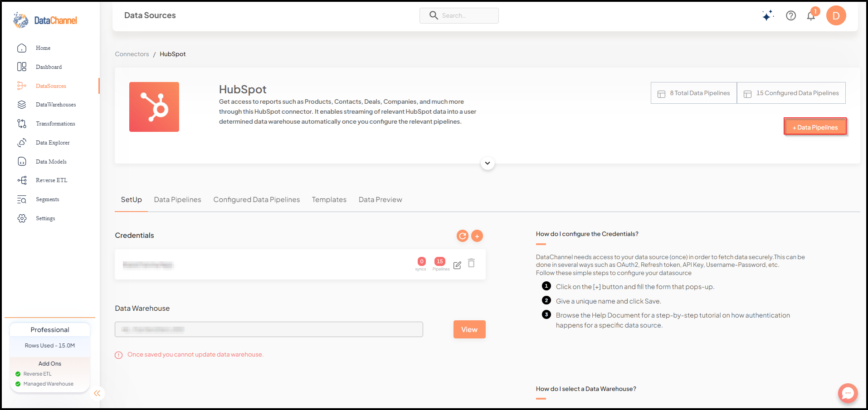This screenshot has width=868, height=410.
Task: Open the Templates tab
Action: [x=329, y=200]
